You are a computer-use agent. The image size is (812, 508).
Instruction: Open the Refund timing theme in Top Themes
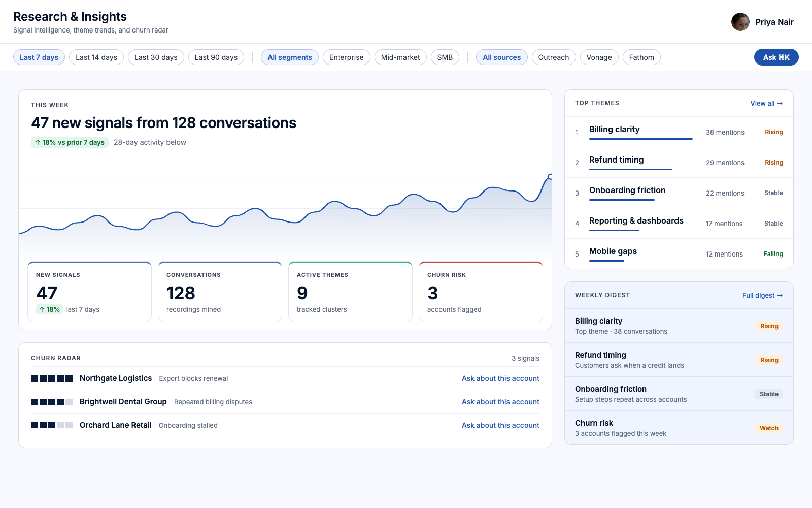click(x=679, y=163)
